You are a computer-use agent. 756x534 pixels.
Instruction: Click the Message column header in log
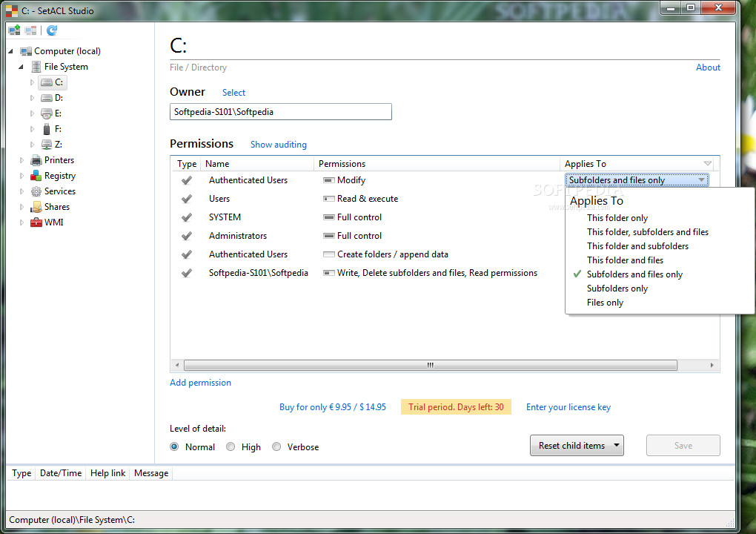pyautogui.click(x=151, y=473)
